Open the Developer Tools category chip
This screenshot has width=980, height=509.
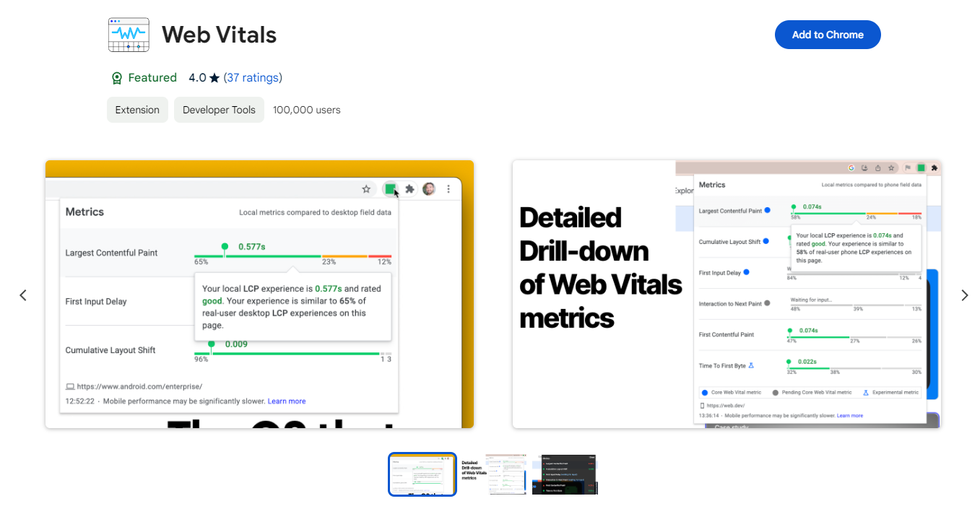(x=219, y=110)
